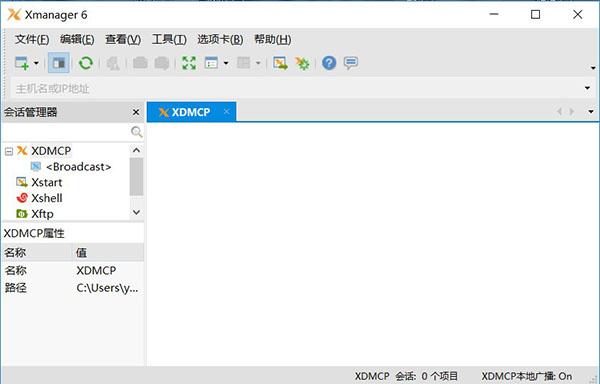Open the grayed arrangement dropdown arrow
600x384 pixels.
point(258,63)
